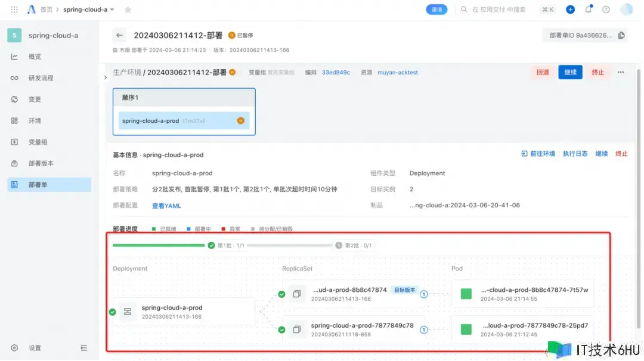Click the back arrow beside deployment title

click(x=120, y=36)
